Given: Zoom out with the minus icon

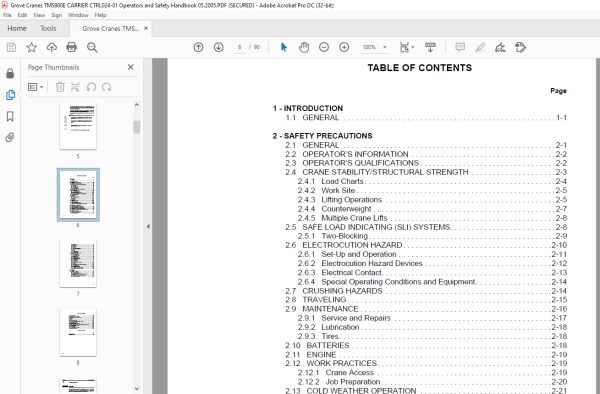Looking at the screenshot, I should point(324,47).
